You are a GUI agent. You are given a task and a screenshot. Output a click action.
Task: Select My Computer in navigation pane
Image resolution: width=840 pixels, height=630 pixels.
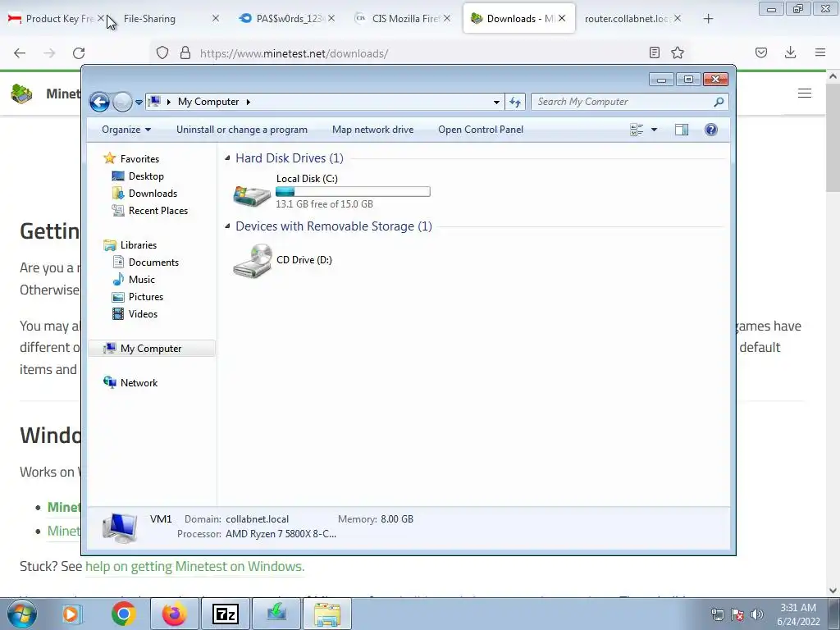(152, 348)
